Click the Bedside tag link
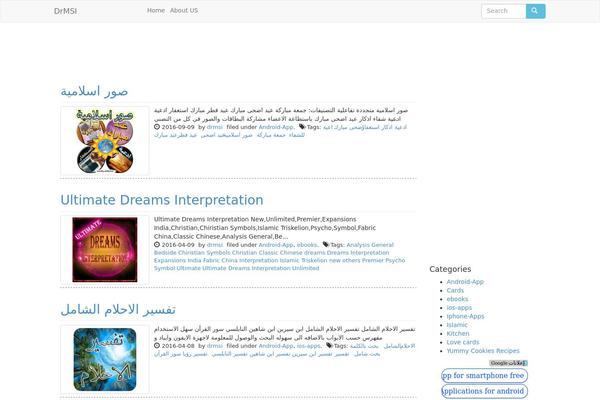This screenshot has height=400, width=600. [x=165, y=253]
